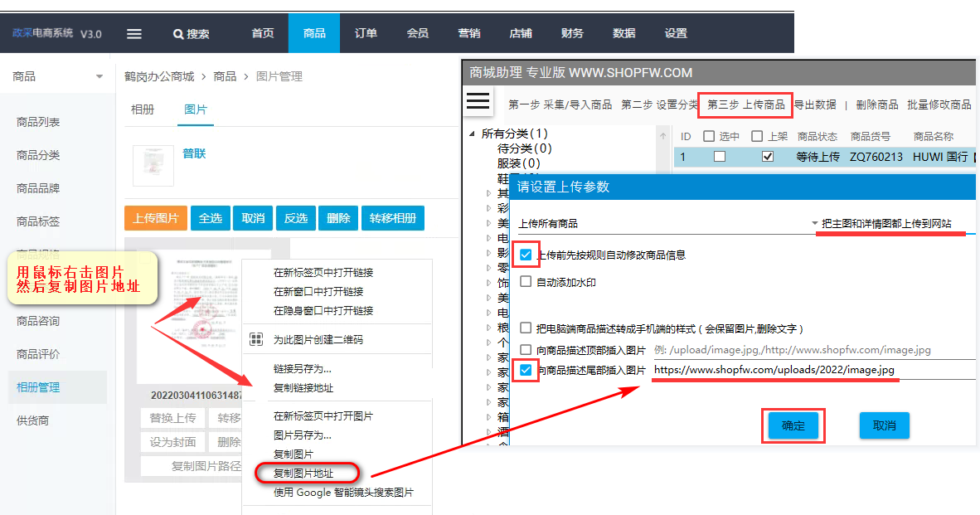Click the orange 上传图片 button

pos(156,218)
